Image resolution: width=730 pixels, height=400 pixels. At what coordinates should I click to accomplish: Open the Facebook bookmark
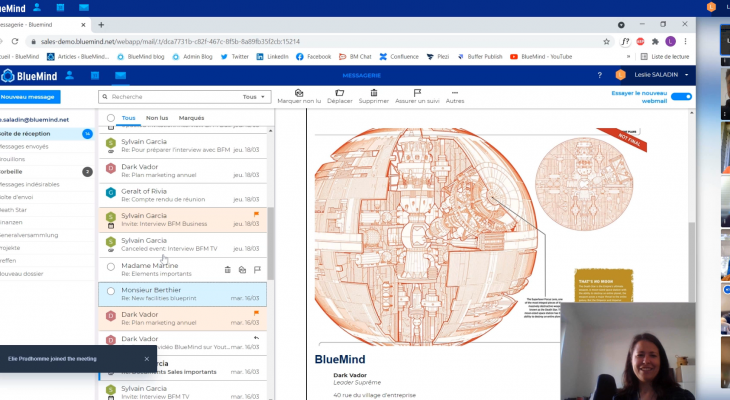(x=313, y=57)
